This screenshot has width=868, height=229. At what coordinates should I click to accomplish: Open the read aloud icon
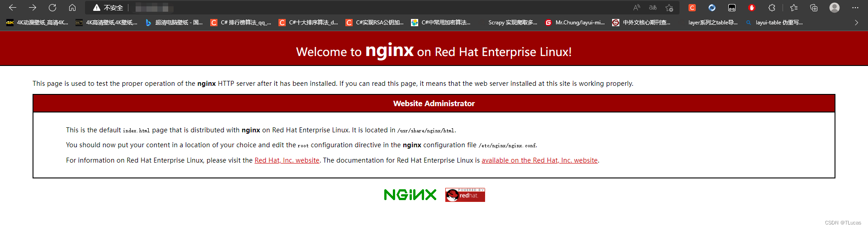(x=637, y=8)
